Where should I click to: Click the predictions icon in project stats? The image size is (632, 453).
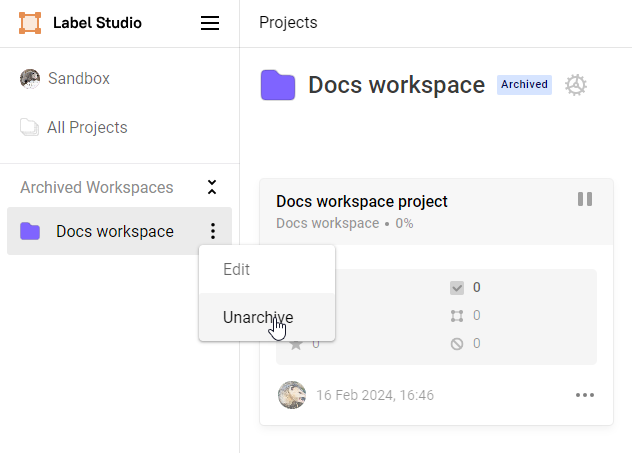(457, 316)
